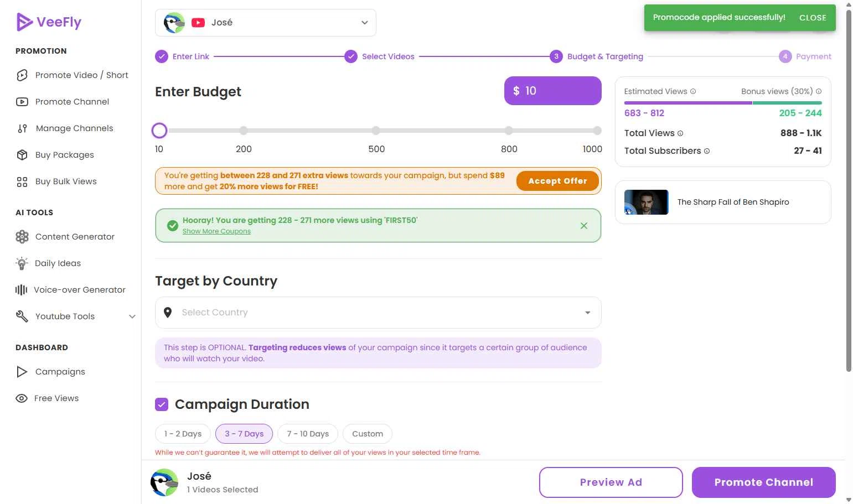Click 'The Sharp Fall of Ben Shapiro' title
The height and width of the screenshot is (504, 853).
pyautogui.click(x=733, y=202)
